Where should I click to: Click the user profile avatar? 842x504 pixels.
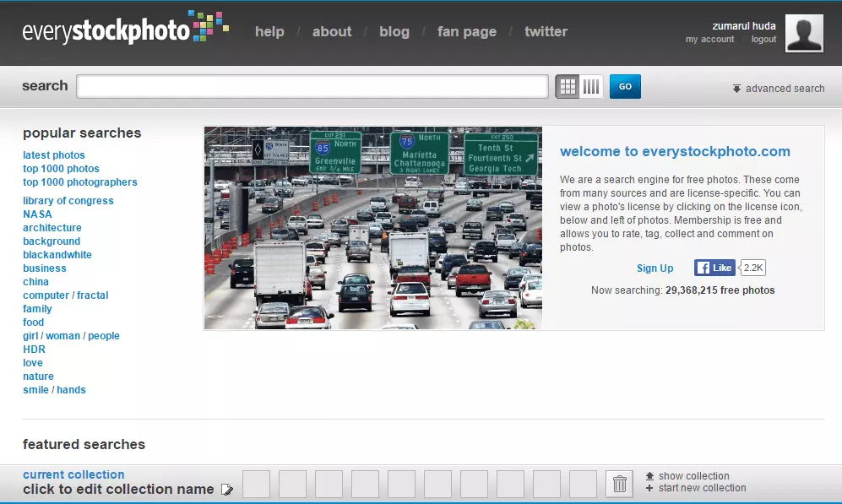click(804, 33)
